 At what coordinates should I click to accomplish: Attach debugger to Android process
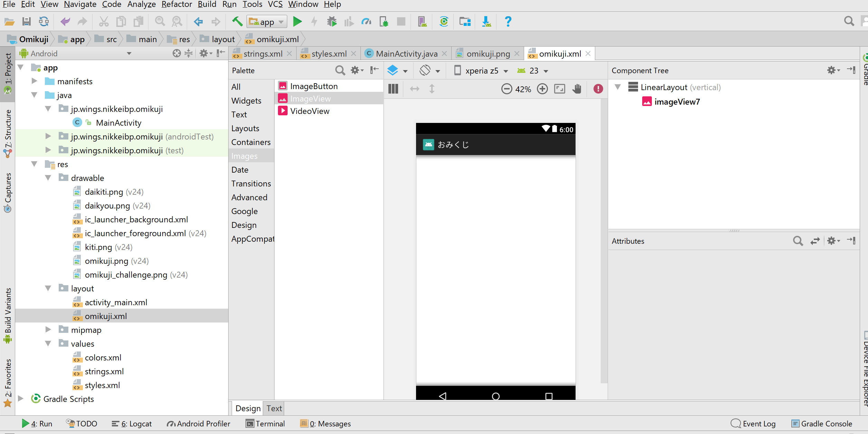coord(384,21)
